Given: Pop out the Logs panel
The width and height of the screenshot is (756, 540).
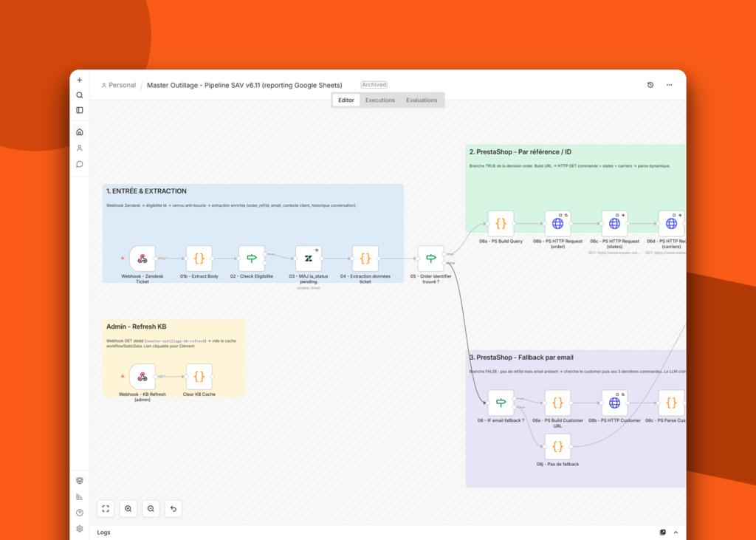Looking at the screenshot, I should tap(662, 533).
